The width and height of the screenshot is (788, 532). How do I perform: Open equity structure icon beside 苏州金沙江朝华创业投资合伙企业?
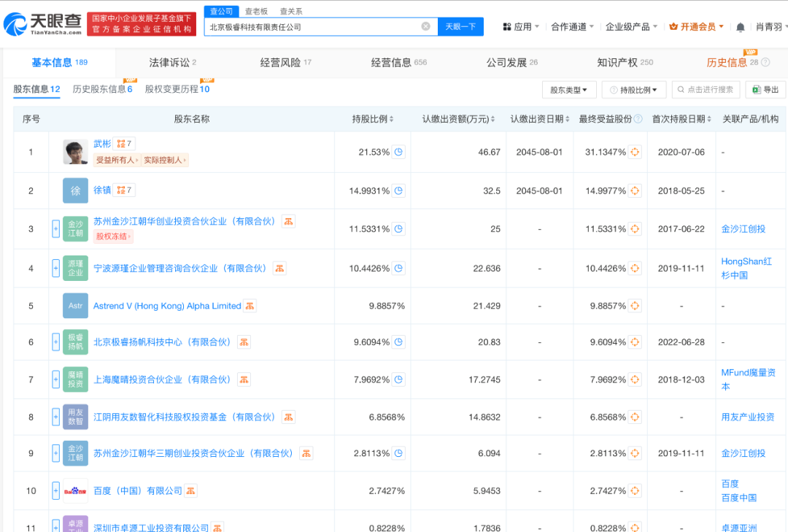tap(288, 221)
